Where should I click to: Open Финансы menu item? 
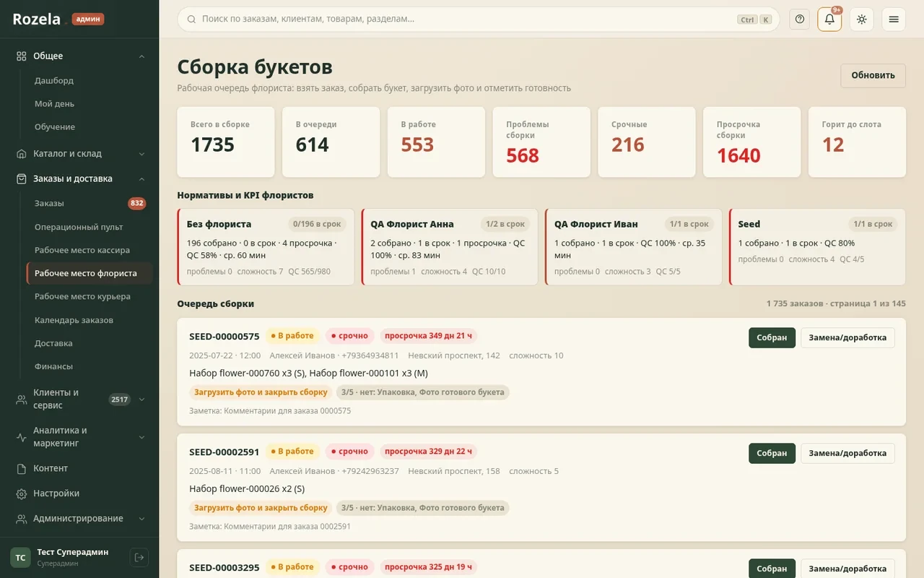click(90, 366)
